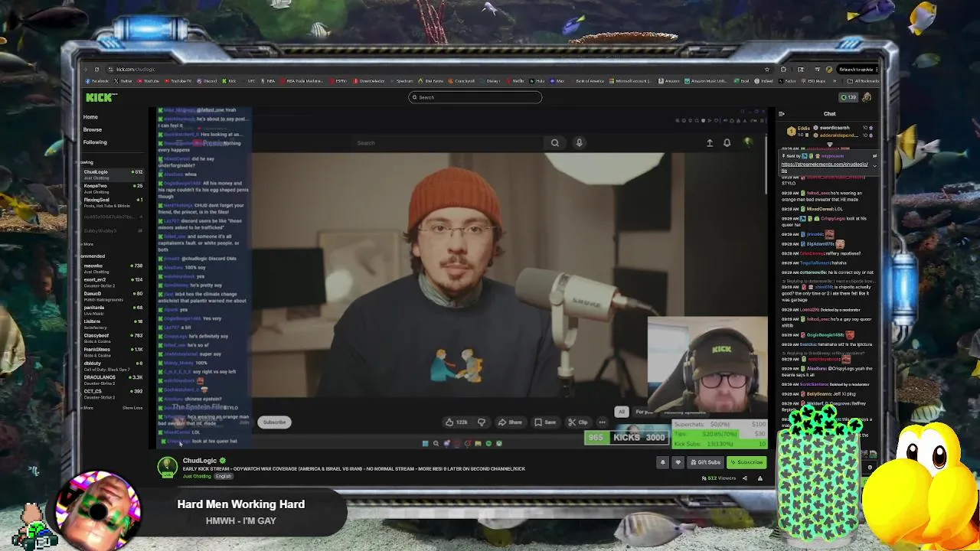The image size is (980, 551).
Task: Open the Facebook bookmark
Action: click(98, 81)
